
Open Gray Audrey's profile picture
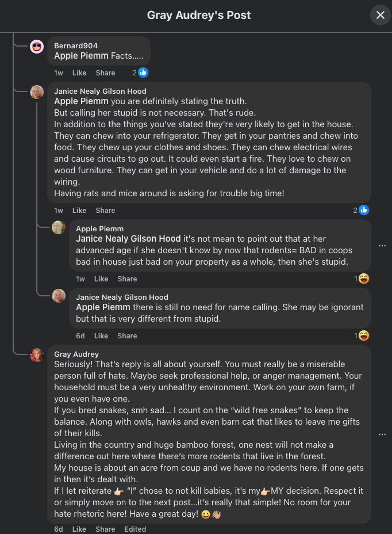(x=37, y=355)
